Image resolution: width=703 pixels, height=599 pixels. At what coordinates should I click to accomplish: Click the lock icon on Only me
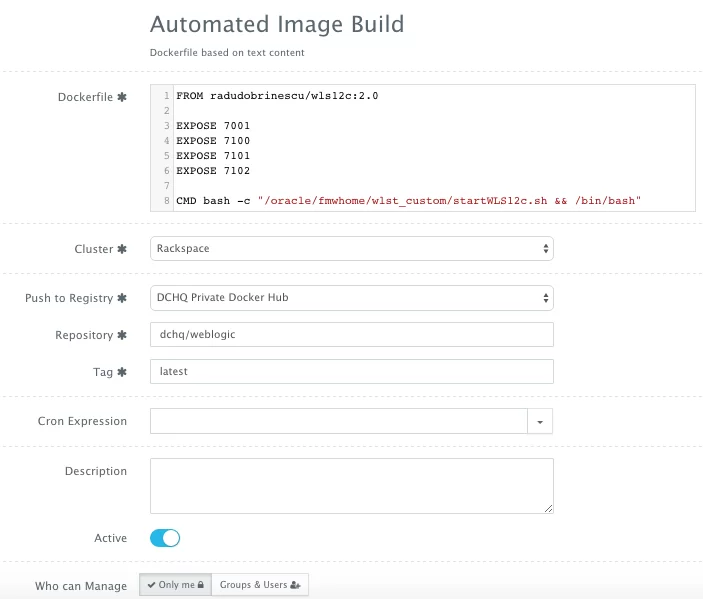point(201,585)
